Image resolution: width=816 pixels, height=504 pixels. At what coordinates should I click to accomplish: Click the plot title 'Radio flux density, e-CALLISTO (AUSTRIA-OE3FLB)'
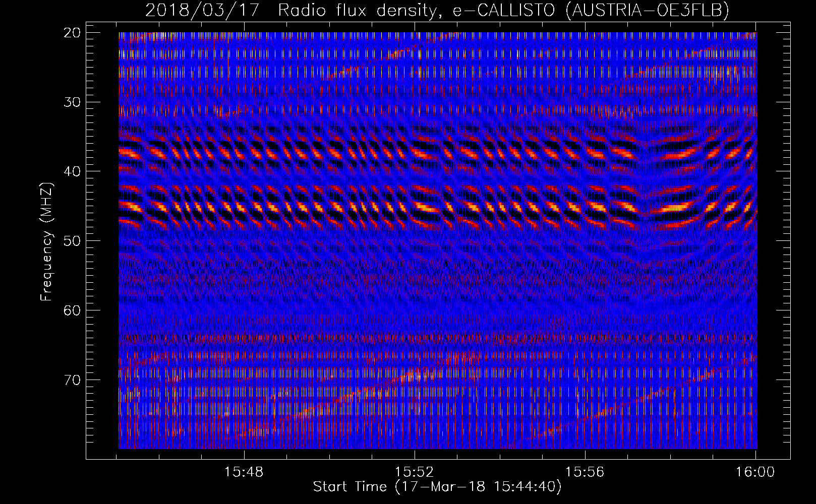[x=504, y=10]
